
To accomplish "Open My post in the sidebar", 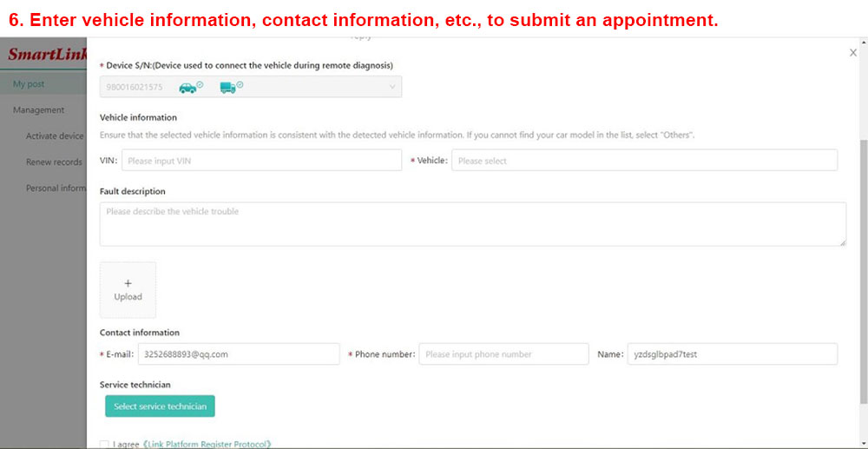I will [29, 84].
